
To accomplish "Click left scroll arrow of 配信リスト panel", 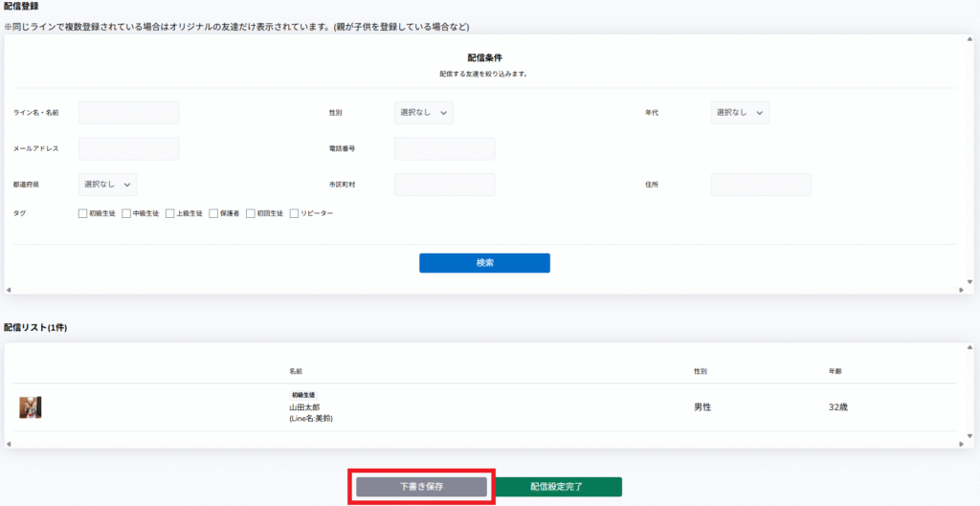I will click(9, 444).
